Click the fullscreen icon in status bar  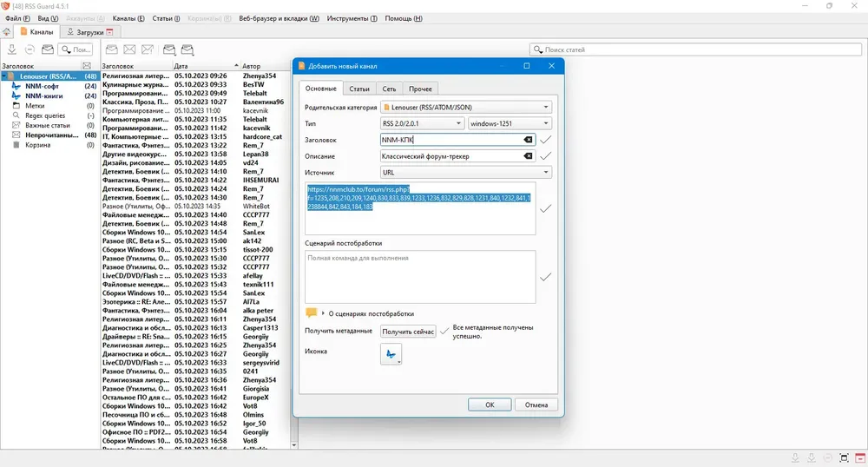[844, 457]
